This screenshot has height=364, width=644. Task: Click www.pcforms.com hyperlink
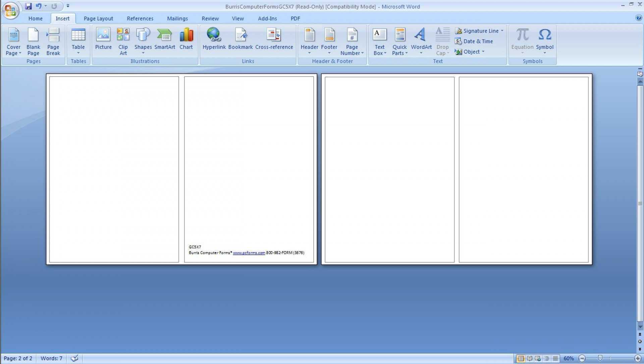point(249,253)
